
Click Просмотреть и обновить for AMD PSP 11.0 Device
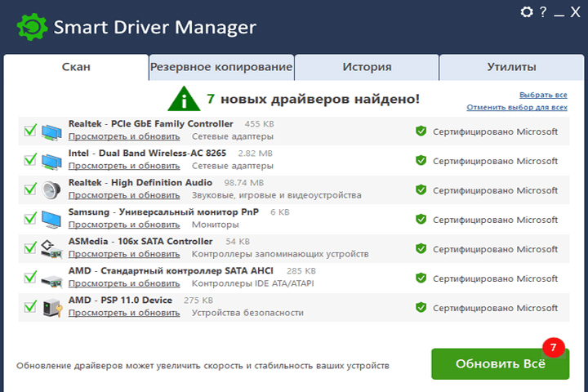click(x=124, y=313)
